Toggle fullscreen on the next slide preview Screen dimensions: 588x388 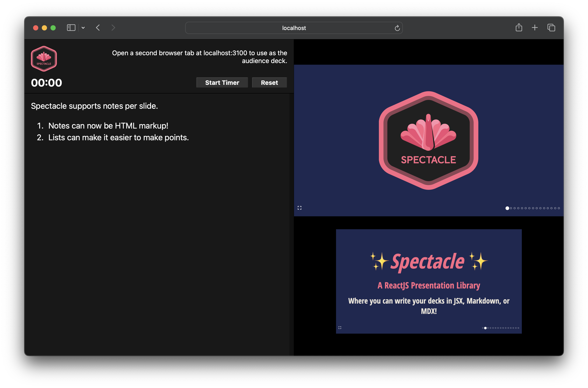coord(340,328)
